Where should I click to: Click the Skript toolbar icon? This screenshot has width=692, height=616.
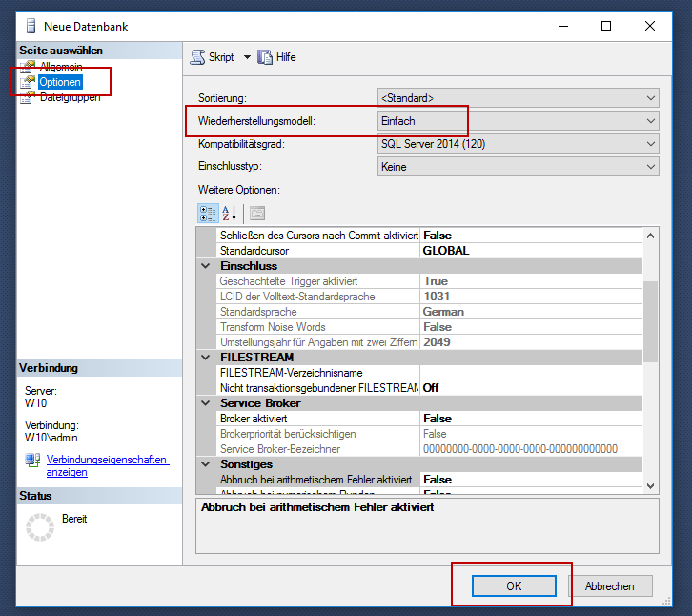(x=198, y=57)
